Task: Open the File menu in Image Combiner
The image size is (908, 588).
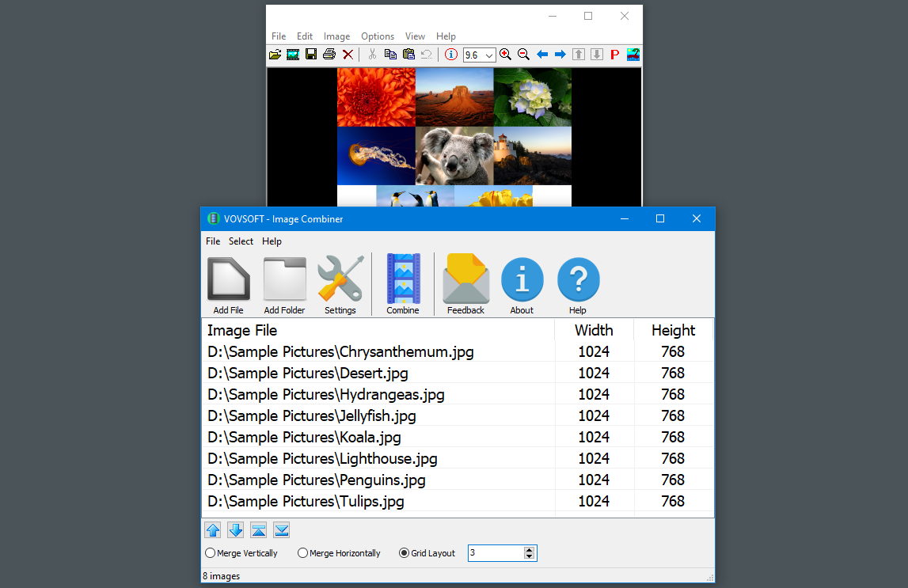Action: coord(213,241)
